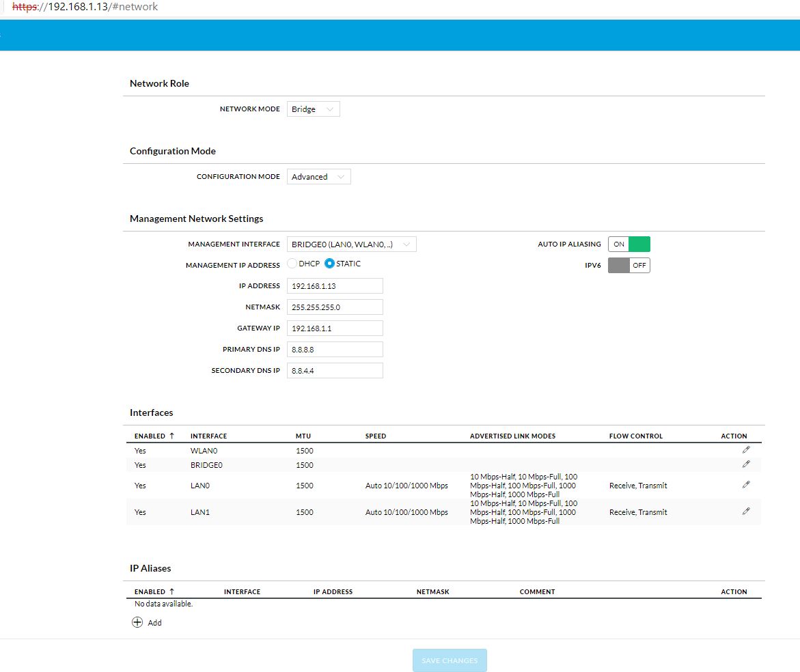
Task: Click the IP Address input field
Action: coord(335,286)
